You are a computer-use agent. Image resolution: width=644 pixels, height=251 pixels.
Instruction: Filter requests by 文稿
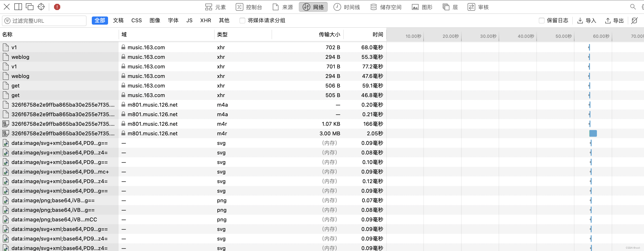[118, 21]
